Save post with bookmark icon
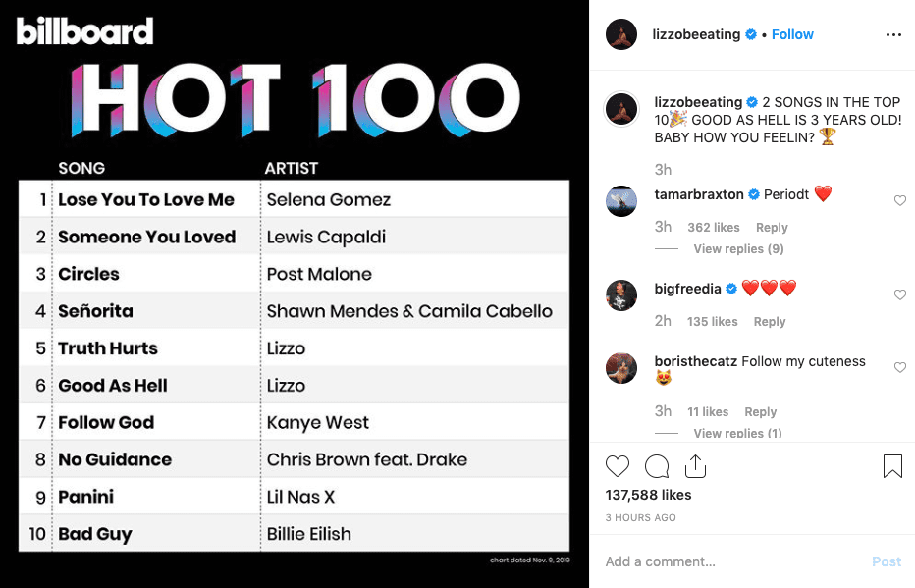This screenshot has height=588, width=915. [x=892, y=466]
